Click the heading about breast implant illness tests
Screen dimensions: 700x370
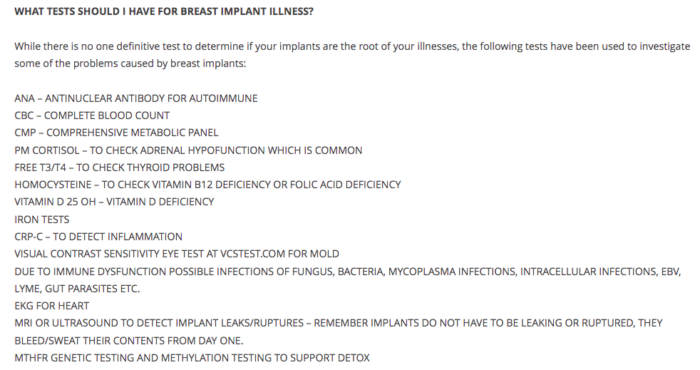[x=164, y=12]
